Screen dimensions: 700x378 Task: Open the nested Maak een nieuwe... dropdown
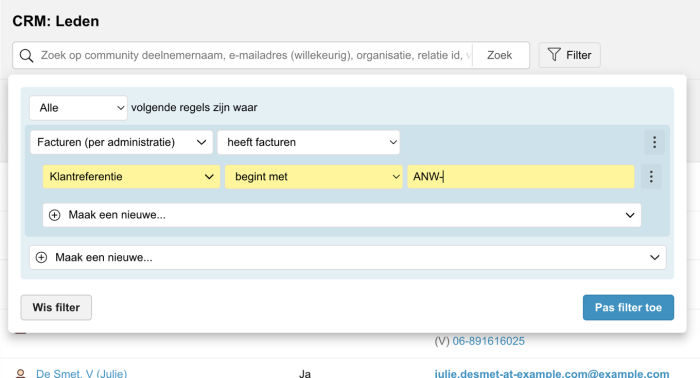342,215
